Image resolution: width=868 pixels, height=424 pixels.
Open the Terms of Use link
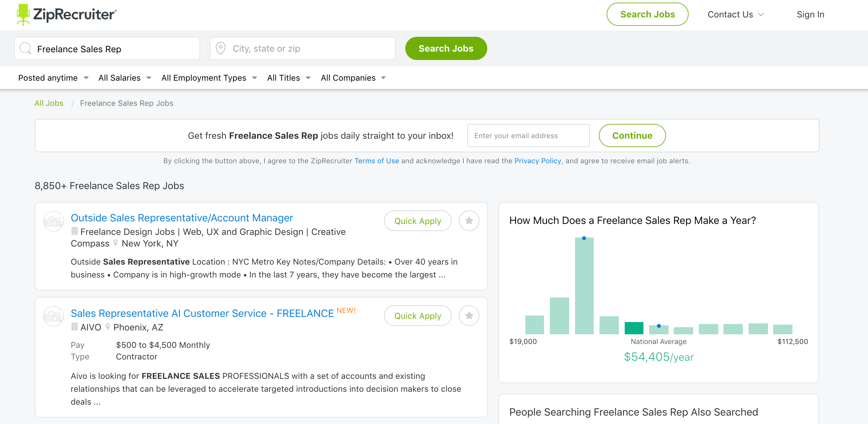[377, 161]
